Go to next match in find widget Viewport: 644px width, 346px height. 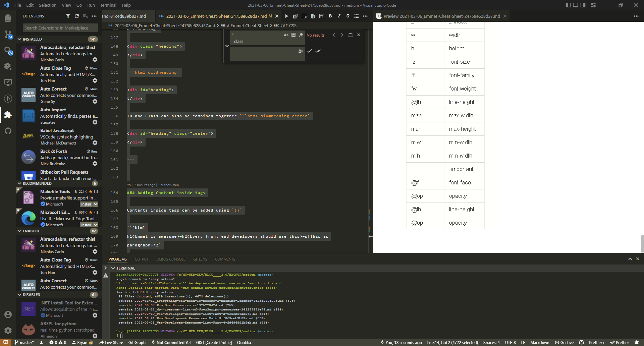(x=342, y=35)
